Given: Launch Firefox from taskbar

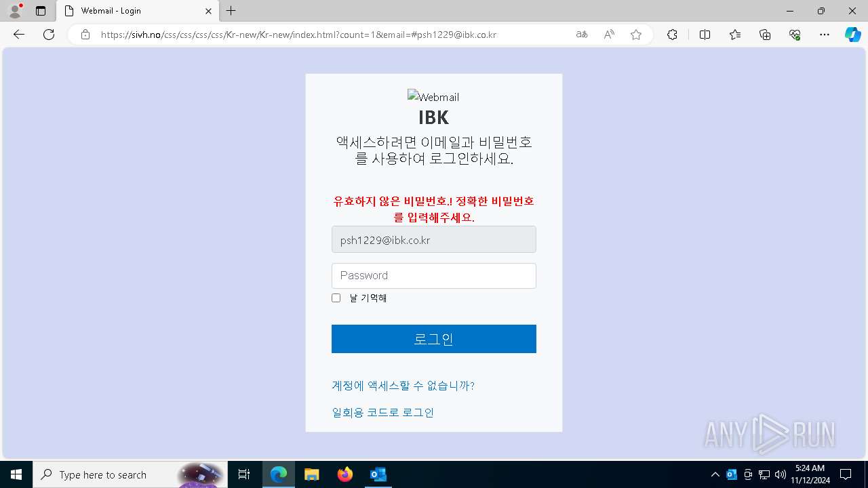Looking at the screenshot, I should point(345,474).
